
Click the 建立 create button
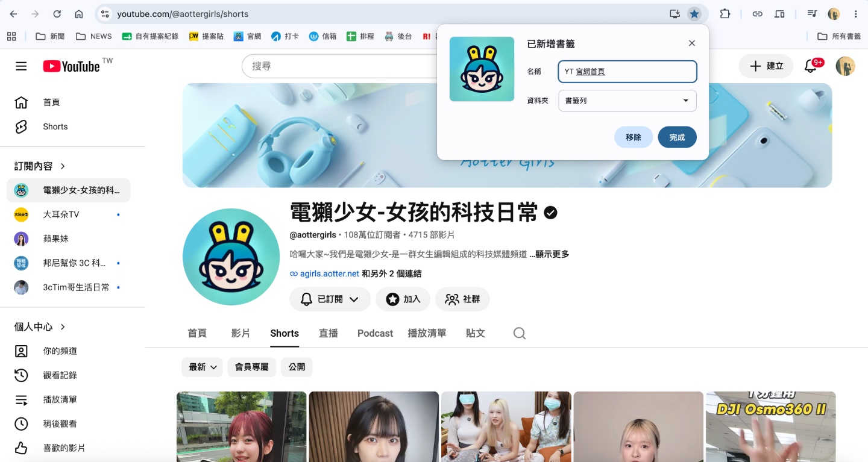pyautogui.click(x=766, y=66)
